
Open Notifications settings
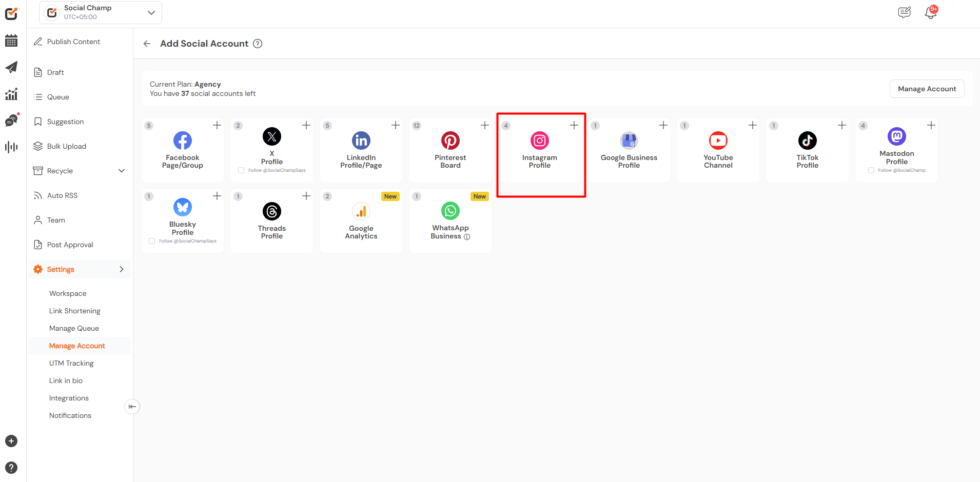[x=70, y=415]
